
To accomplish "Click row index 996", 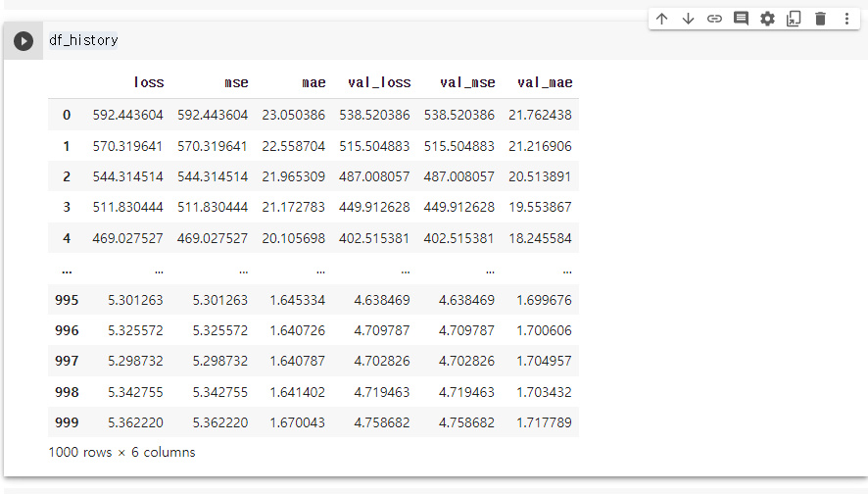I will [x=67, y=330].
